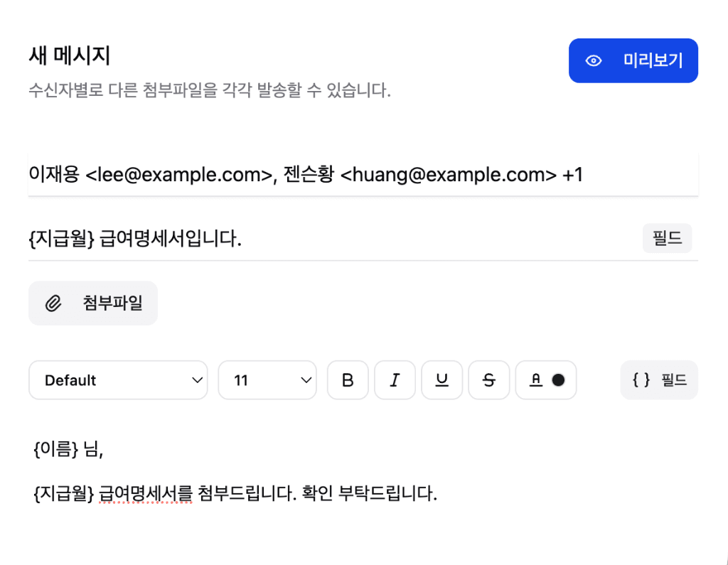Click the underlined A text color icon
This screenshot has width=728, height=565.
coord(536,380)
